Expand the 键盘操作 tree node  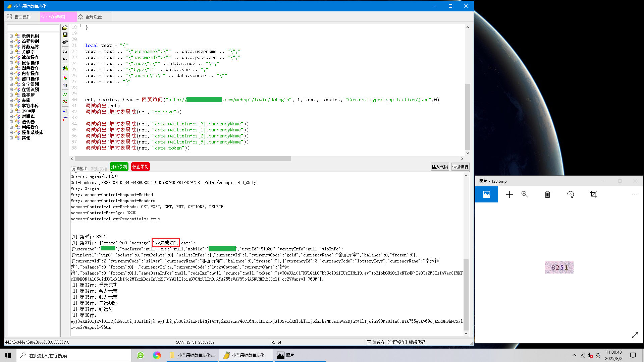coord(11,57)
